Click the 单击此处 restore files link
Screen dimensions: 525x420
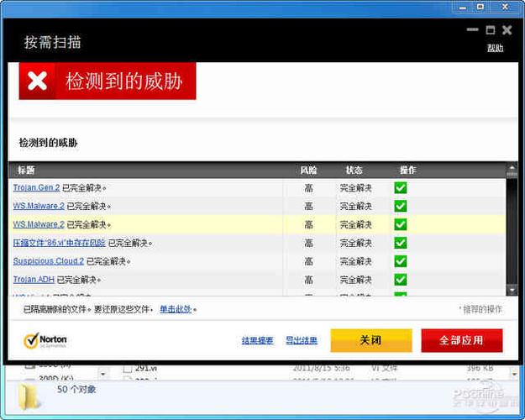(176, 309)
